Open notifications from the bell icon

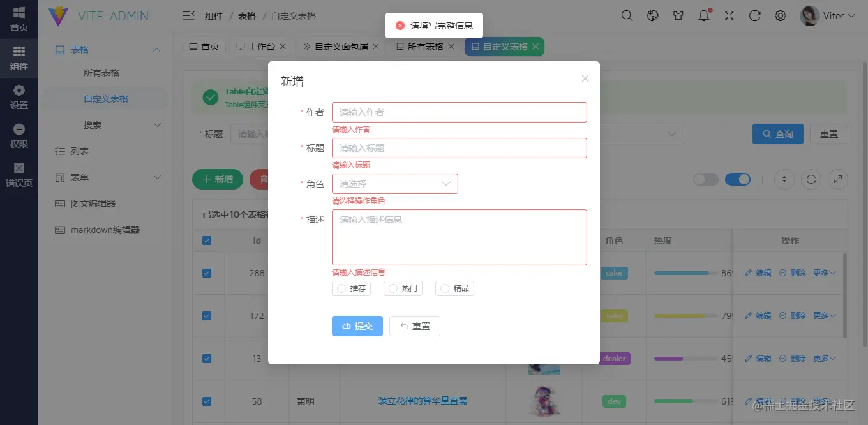coord(703,15)
